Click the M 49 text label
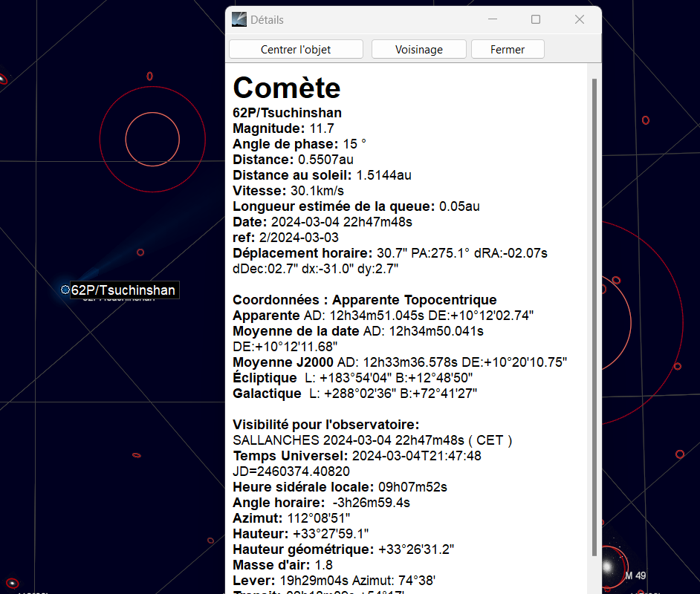The image size is (700, 594). (x=641, y=575)
